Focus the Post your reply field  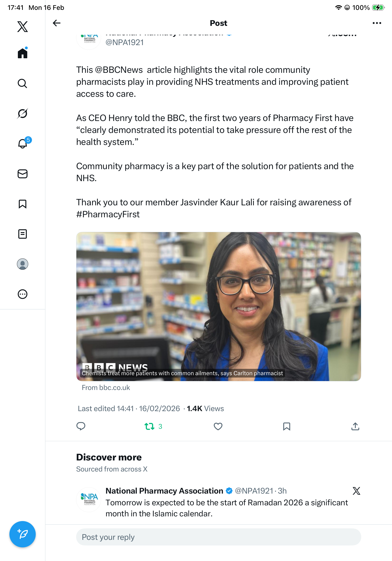point(219,537)
